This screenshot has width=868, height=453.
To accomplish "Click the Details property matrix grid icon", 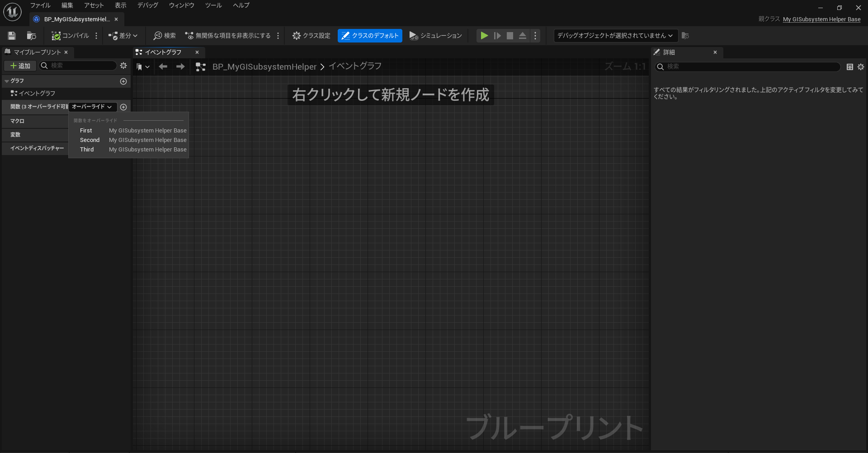I will tap(850, 67).
